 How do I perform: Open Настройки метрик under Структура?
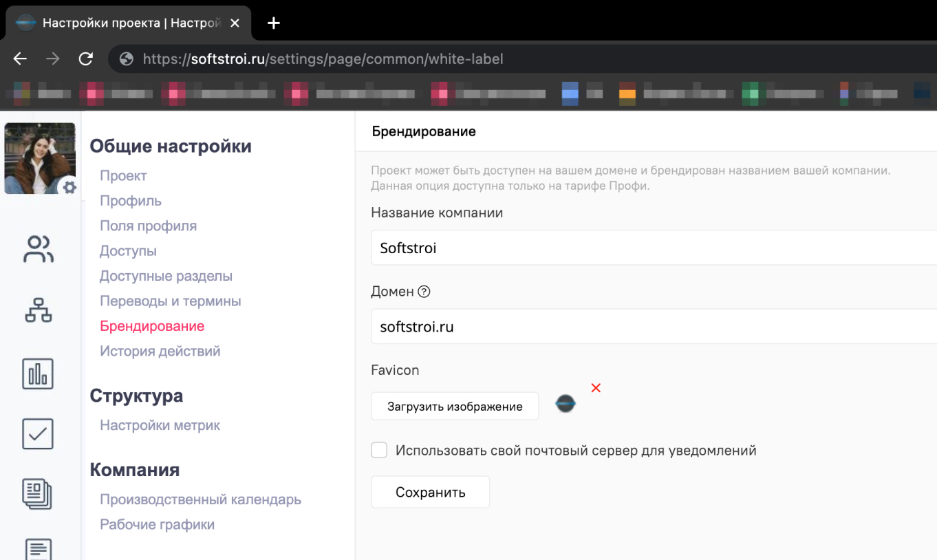pos(160,425)
